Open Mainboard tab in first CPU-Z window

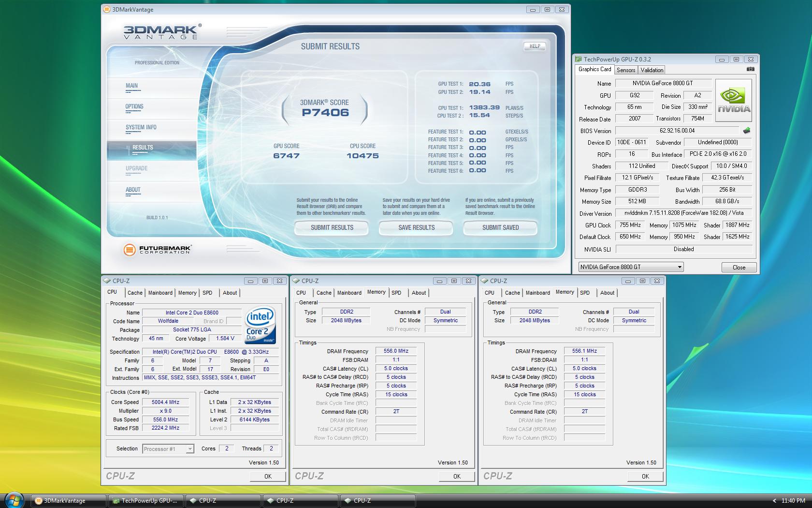160,293
